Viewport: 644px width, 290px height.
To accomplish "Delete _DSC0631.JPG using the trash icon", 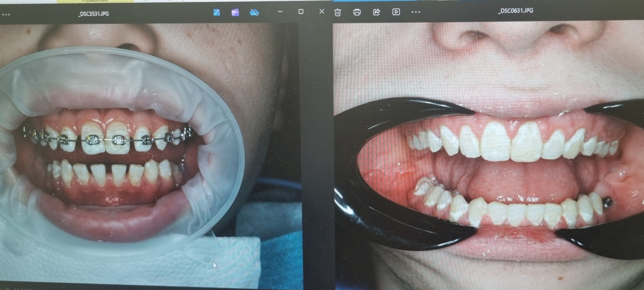I will tap(338, 12).
